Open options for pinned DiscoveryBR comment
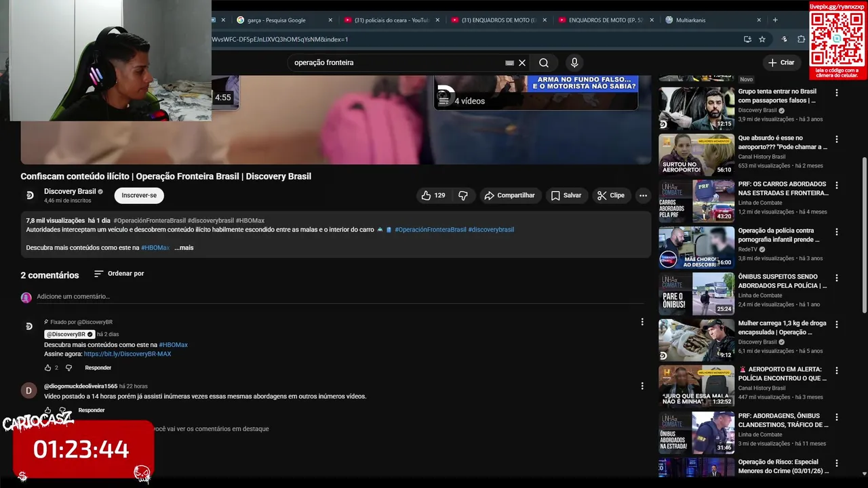The width and height of the screenshot is (868, 488). tap(642, 322)
